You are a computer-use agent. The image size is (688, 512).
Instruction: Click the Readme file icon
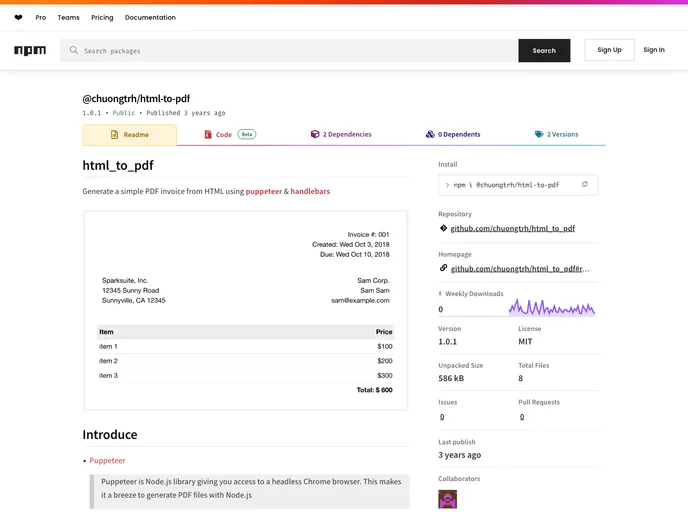[x=115, y=135]
